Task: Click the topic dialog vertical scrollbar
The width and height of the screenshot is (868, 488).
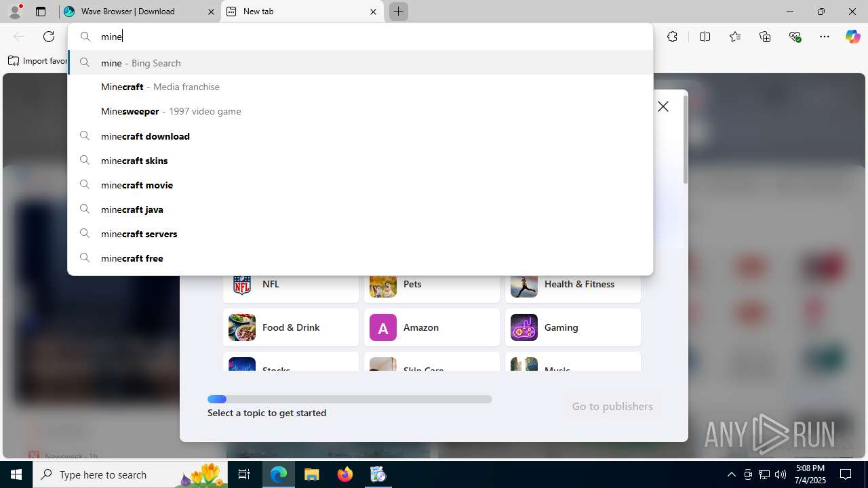Action: click(686, 140)
